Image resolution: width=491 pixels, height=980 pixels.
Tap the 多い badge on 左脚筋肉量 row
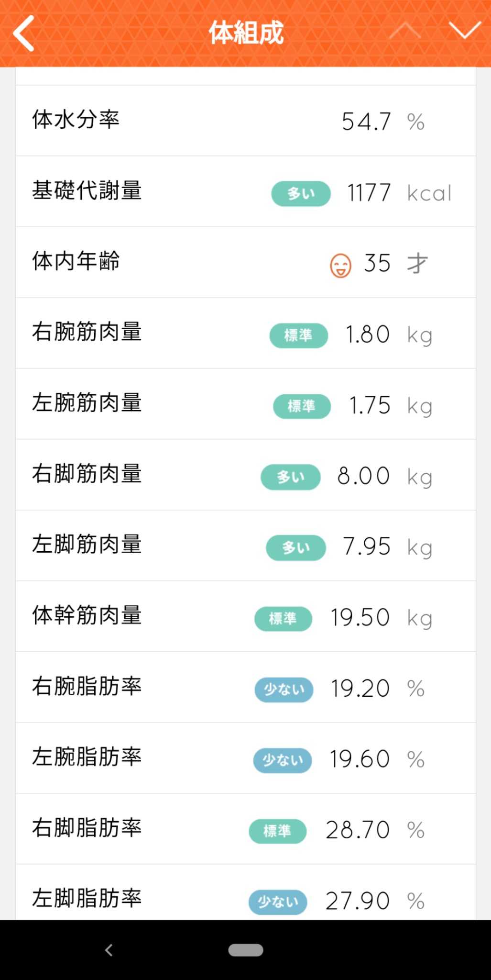[295, 547]
